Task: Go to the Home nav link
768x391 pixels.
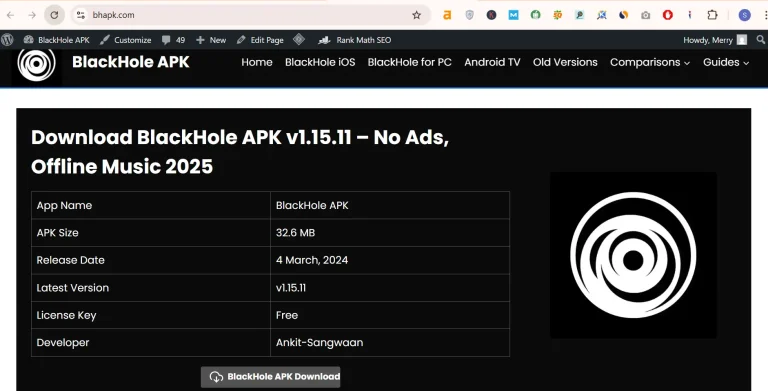Action: pos(257,62)
